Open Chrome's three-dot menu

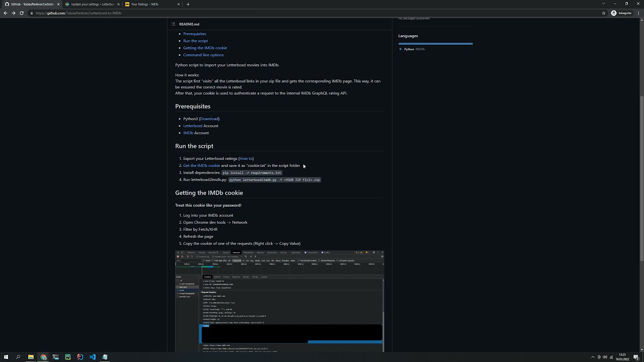pos(639,13)
